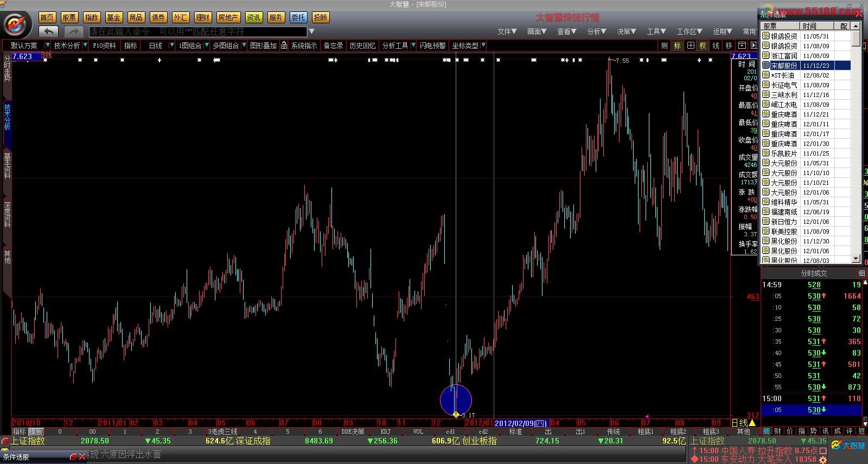The height and width of the screenshot is (464, 868).
Task: Open the 画面 menu
Action: (537, 31)
